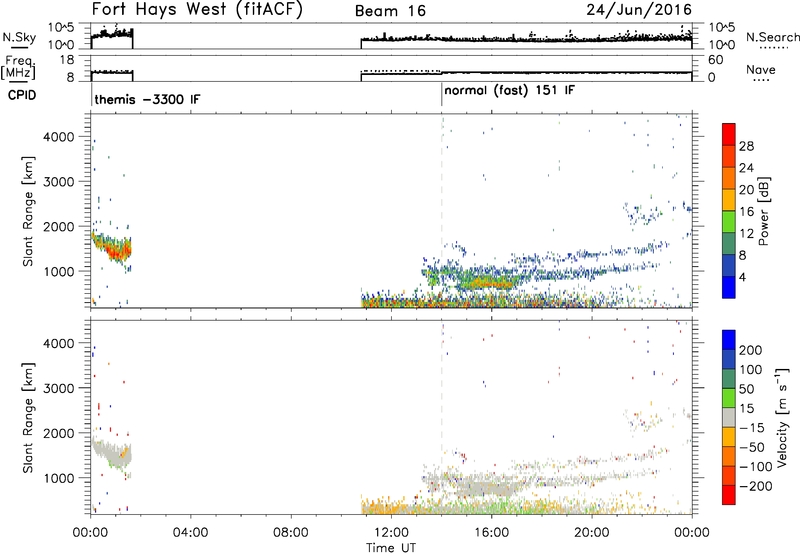Click the 'Beam 16' label
Screen dimensions: 800x554
point(390,11)
